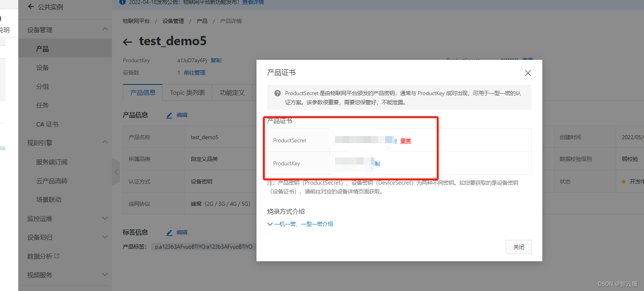Expand the 视频服务 menu group
This screenshot has height=291, width=644.
tap(105, 274)
